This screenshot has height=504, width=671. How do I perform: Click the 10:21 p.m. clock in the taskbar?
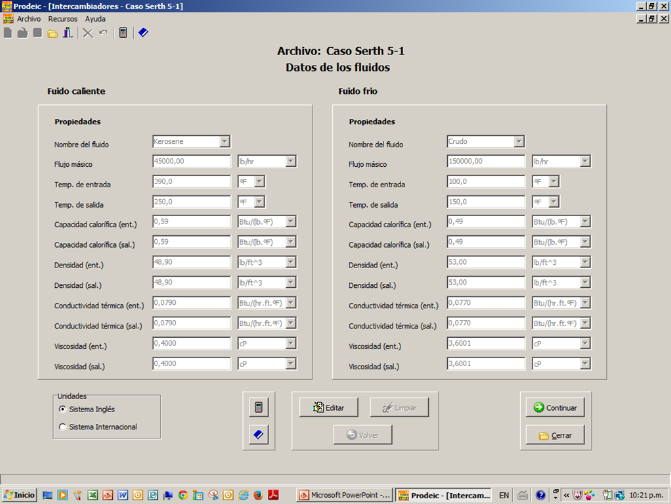[x=646, y=495]
